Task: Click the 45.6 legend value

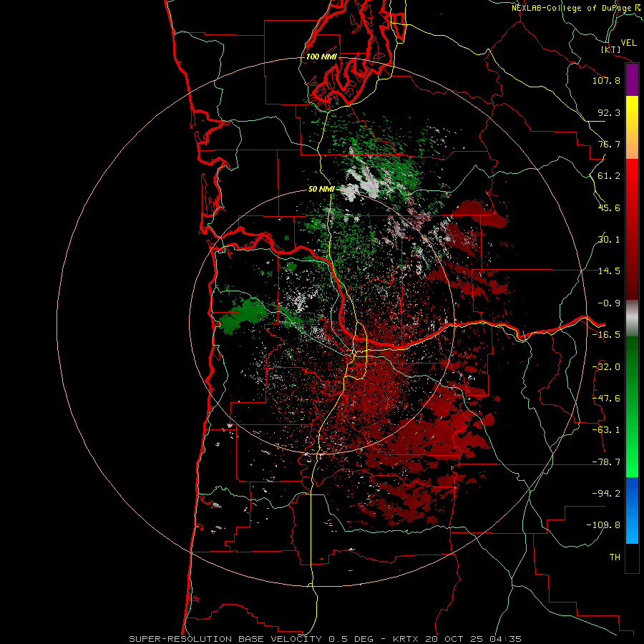Action: tap(609, 208)
